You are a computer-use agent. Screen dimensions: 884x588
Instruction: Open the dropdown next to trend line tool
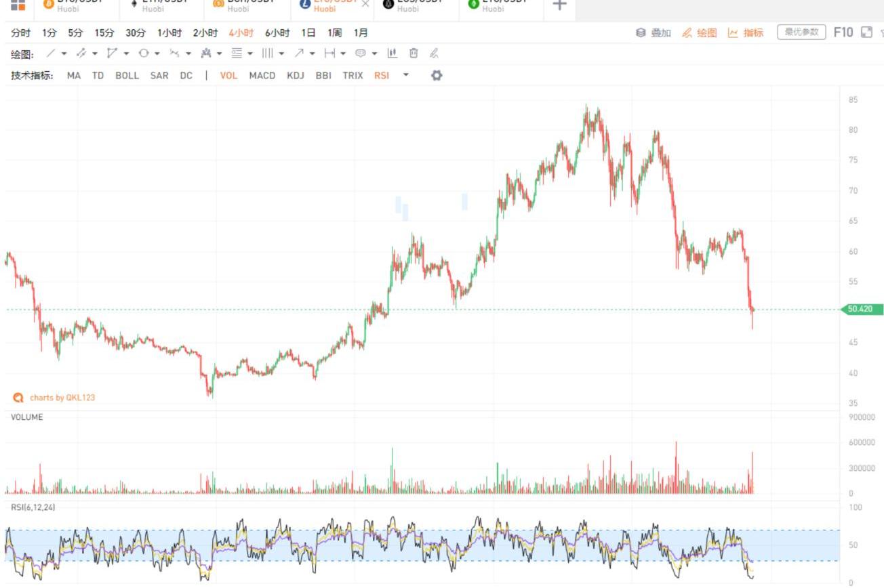coord(64,54)
